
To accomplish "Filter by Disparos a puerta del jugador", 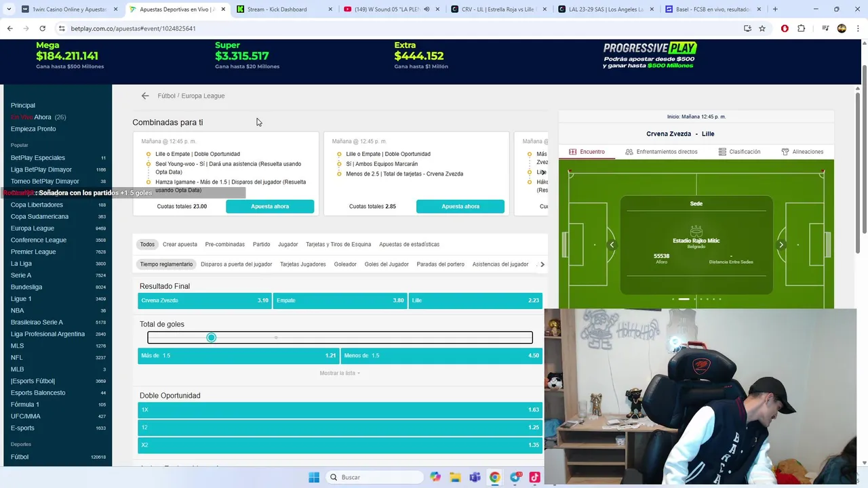I will (236, 264).
